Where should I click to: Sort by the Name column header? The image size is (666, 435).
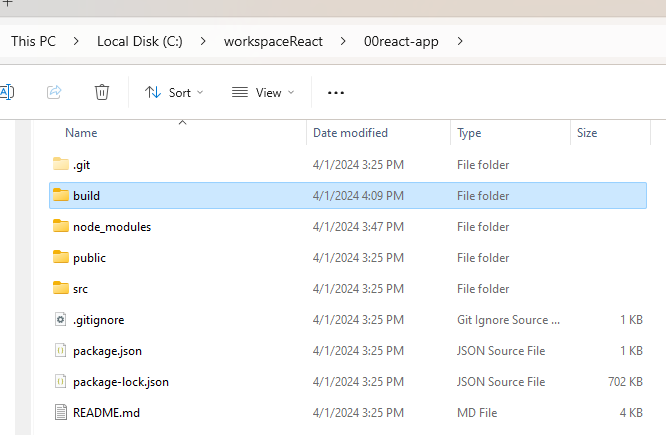pos(81,133)
